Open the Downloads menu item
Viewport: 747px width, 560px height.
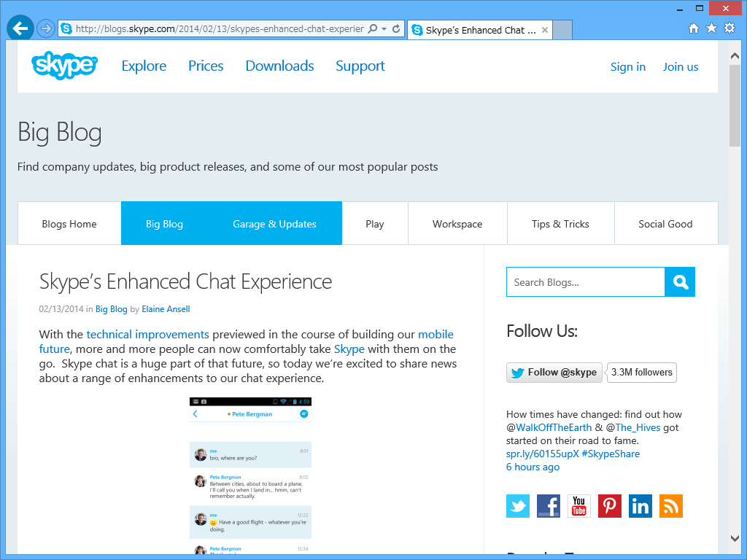click(279, 66)
